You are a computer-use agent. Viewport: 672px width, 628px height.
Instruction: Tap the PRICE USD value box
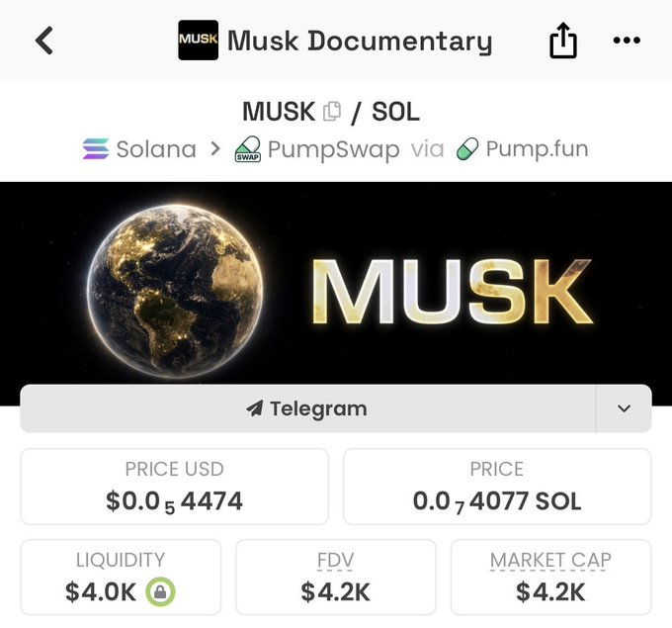175,487
